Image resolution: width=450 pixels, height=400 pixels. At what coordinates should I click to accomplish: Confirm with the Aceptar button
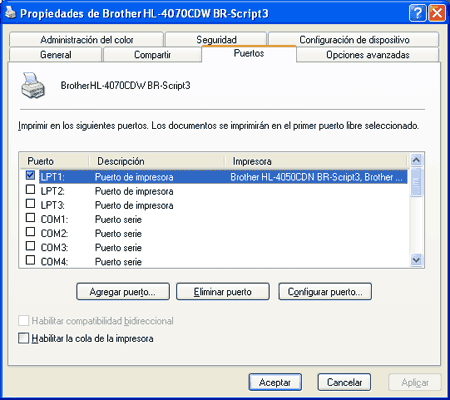[x=275, y=382]
